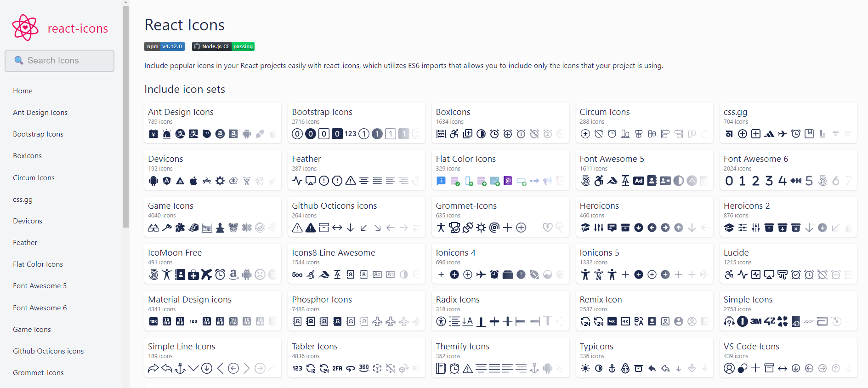This screenshot has height=388, width=868.
Task: Click the circled plus icon in Circum Icons card
Action: 585,134
